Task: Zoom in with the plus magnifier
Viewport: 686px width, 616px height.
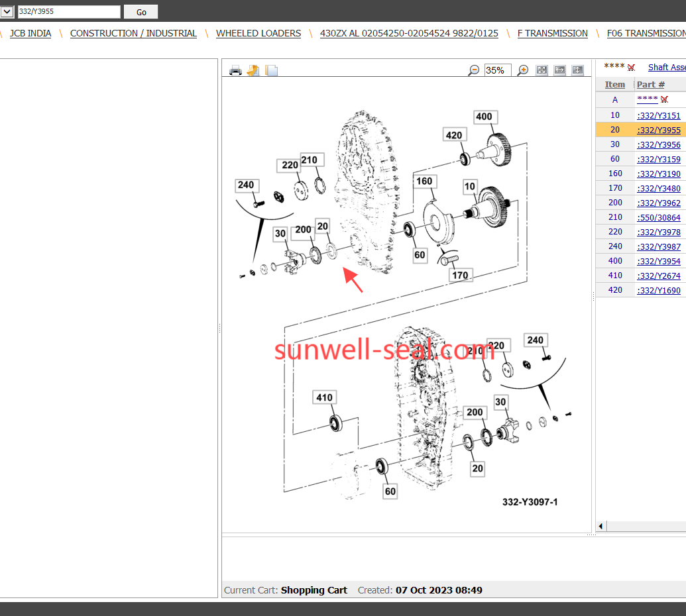Action: tap(523, 70)
